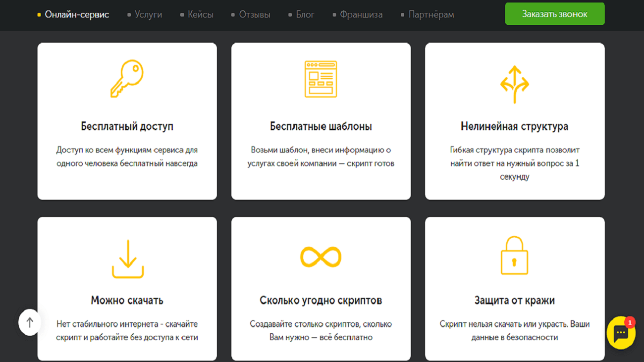Screen dimensions: 644x362
Task: Go to the Услуги section
Action: [x=148, y=15]
